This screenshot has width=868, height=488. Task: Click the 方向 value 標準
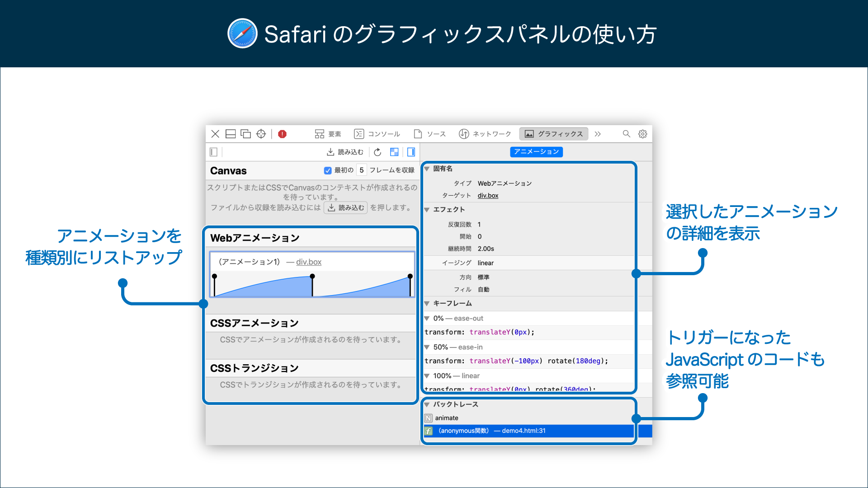click(483, 277)
